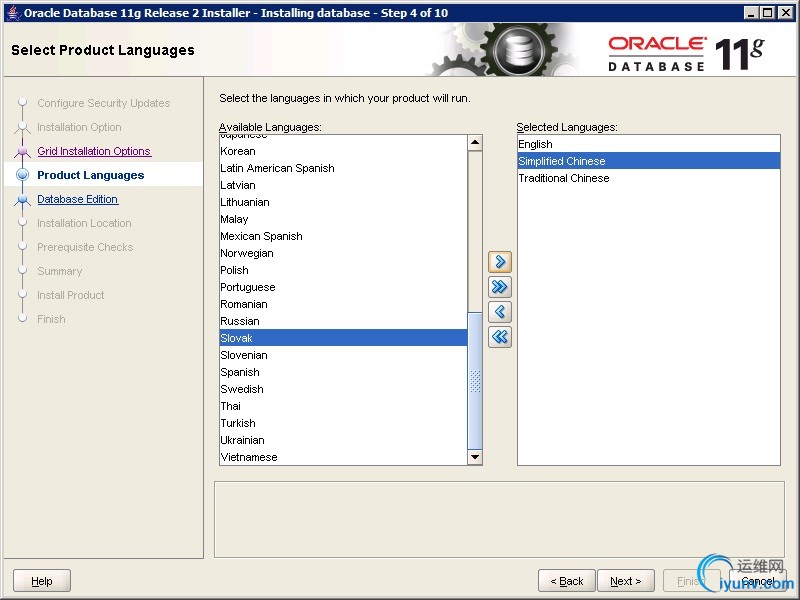Select Slovenian language
The width and height of the screenshot is (800, 600).
pos(343,355)
